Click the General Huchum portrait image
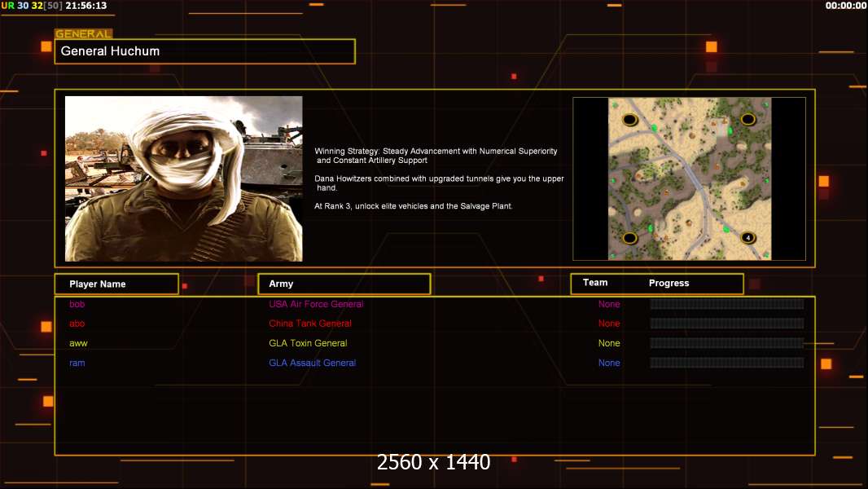Image resolution: width=868 pixels, height=489 pixels. [x=183, y=178]
